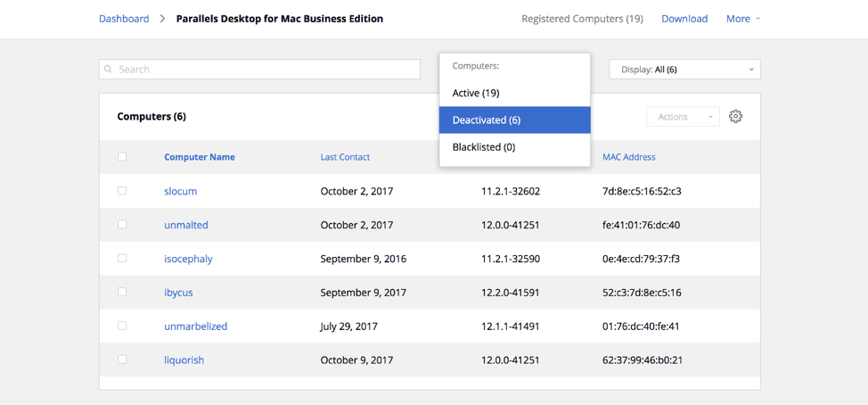868x405 pixels.
Task: Check the box for the slocum row
Action: click(x=122, y=191)
